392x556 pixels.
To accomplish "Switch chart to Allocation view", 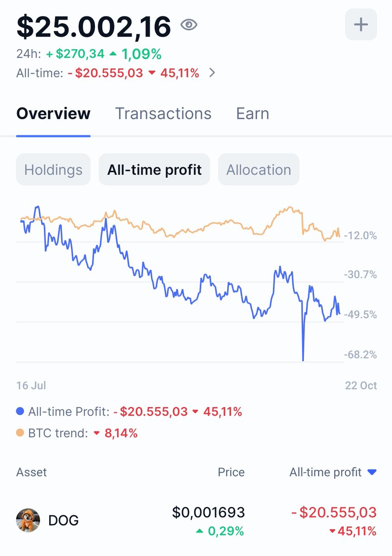I will point(259,170).
